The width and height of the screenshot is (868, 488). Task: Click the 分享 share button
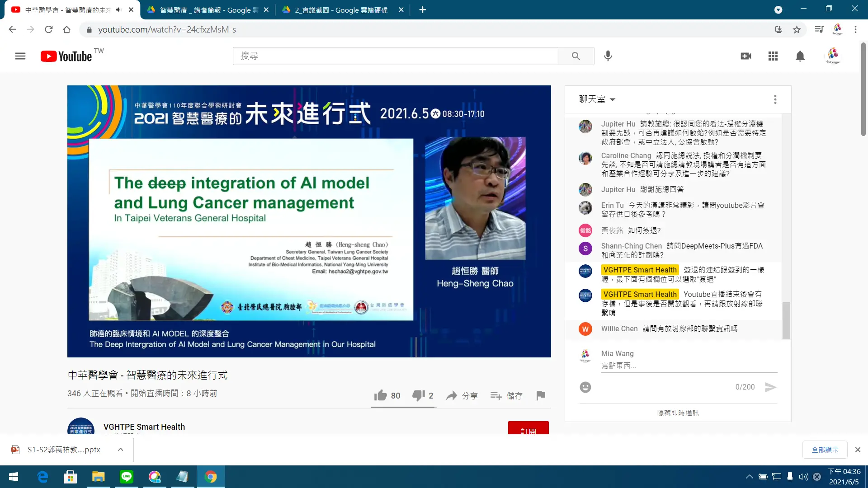(x=462, y=396)
